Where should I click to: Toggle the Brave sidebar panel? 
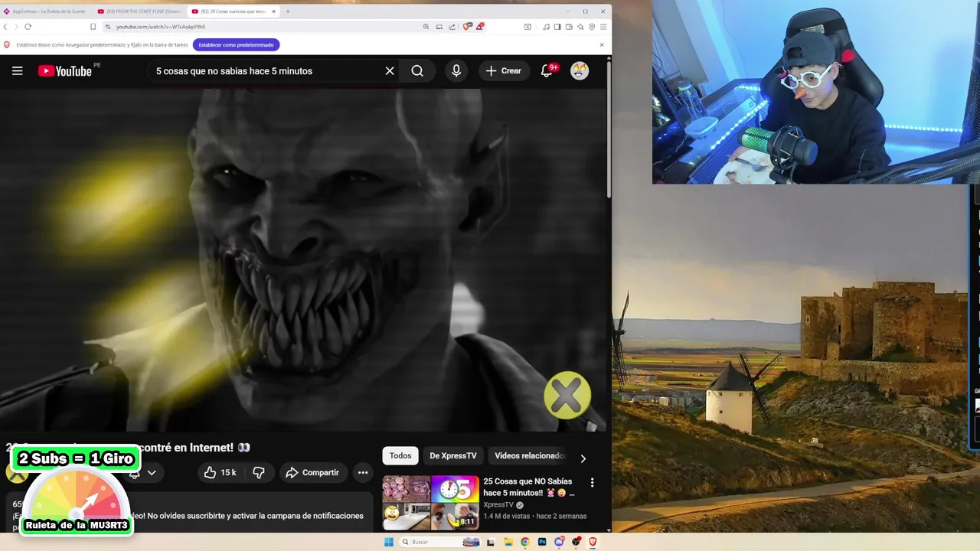click(x=557, y=27)
